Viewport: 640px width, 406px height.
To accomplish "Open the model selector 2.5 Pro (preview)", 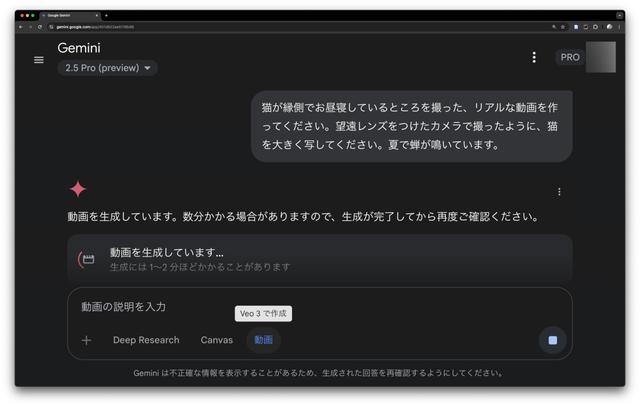I will 110,68.
